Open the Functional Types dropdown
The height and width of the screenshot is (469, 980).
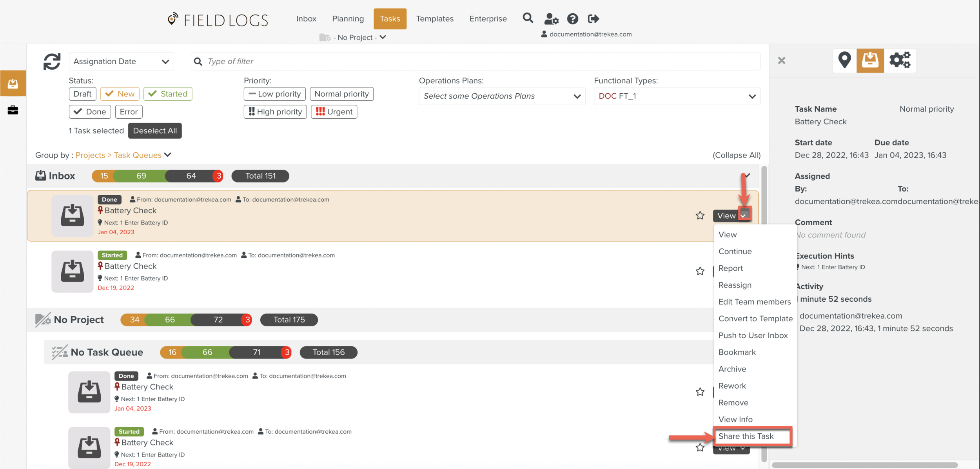[x=677, y=96]
